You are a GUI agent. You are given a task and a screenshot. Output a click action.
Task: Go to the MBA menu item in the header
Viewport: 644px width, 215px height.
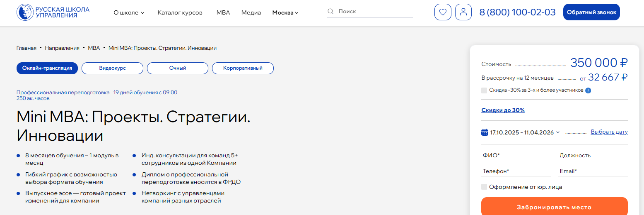pos(223,12)
